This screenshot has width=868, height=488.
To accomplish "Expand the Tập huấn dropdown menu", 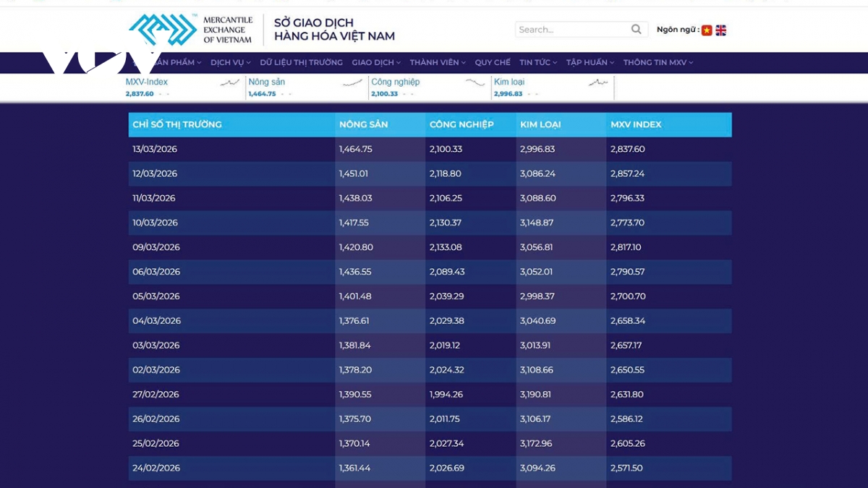I will click(x=590, y=63).
